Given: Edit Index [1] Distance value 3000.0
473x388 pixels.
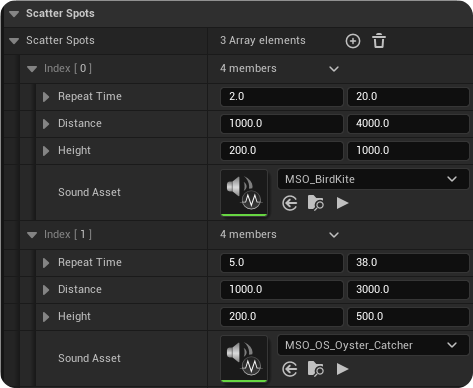Looking at the screenshot, I should point(408,290).
